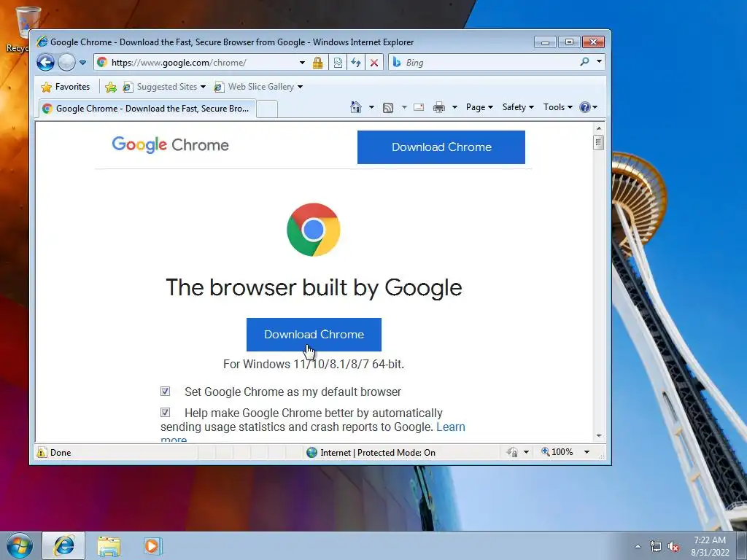Click the muted volume tray icon
The image size is (747, 560).
[673, 546]
